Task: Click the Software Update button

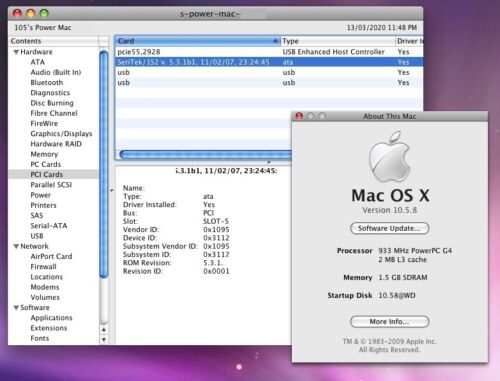Action: pyautogui.click(x=389, y=228)
